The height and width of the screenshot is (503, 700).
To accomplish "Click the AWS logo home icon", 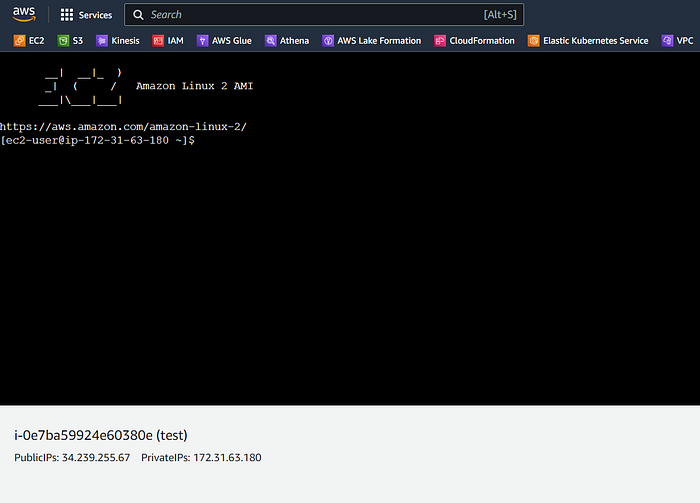I will pos(24,14).
